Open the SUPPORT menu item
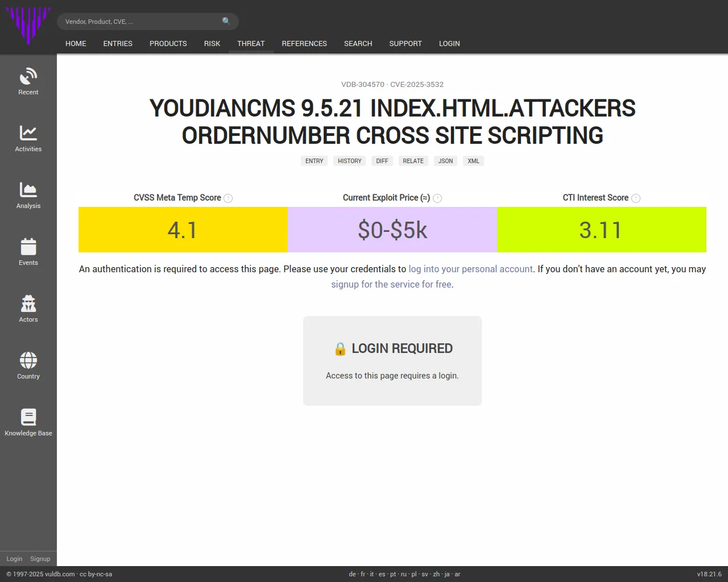The height and width of the screenshot is (582, 728). pyautogui.click(x=406, y=44)
